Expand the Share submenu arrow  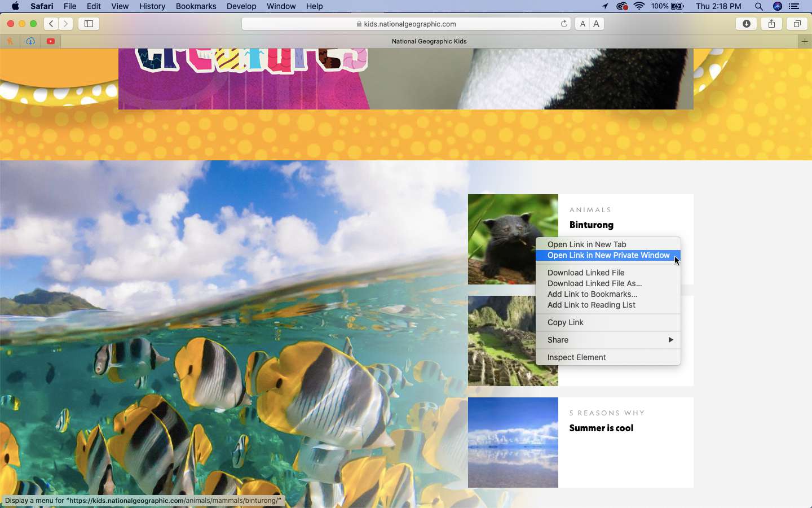(671, 340)
